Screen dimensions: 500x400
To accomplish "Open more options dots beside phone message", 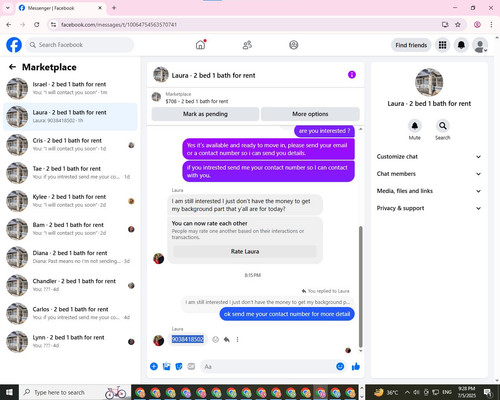I will click(237, 339).
